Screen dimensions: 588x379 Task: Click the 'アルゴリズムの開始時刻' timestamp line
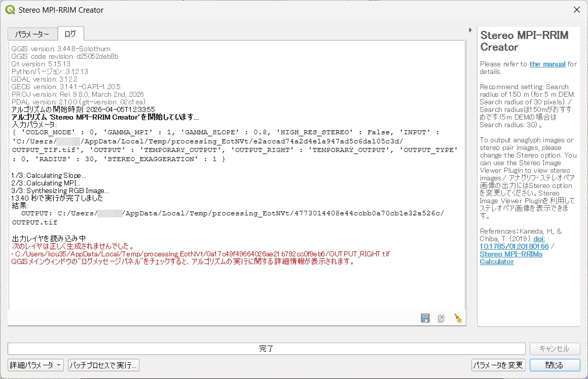(83, 109)
